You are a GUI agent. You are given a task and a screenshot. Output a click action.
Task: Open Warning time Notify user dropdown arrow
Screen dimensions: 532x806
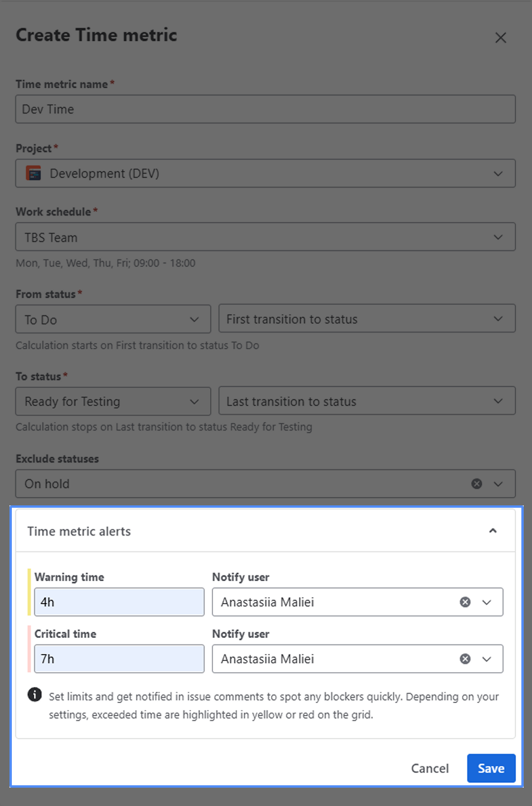coord(487,602)
